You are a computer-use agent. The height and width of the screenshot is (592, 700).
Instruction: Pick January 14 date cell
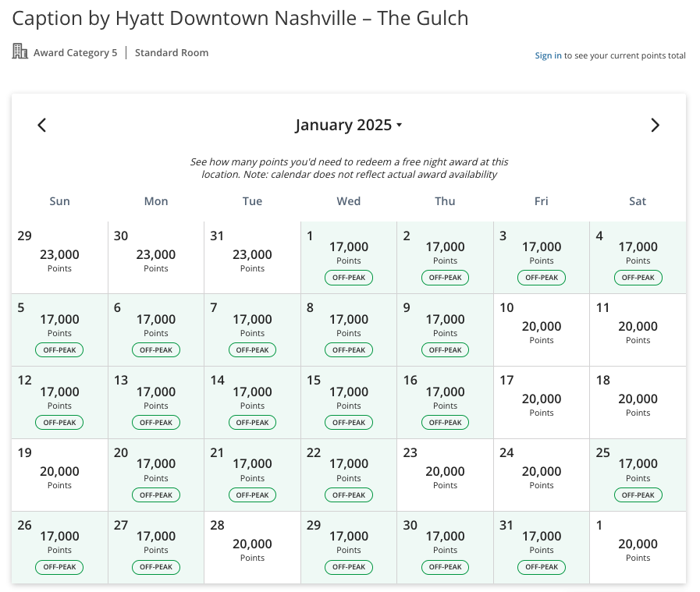point(252,402)
